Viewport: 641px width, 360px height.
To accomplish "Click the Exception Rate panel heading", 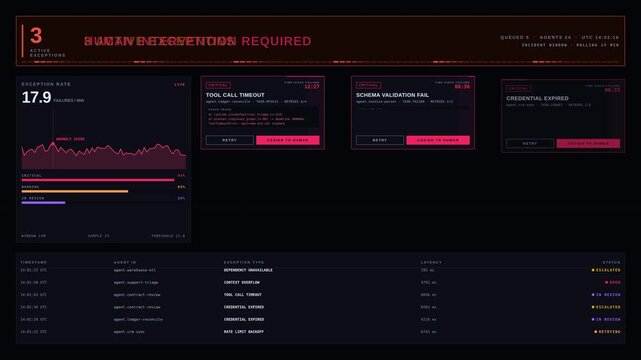I will (x=46, y=84).
